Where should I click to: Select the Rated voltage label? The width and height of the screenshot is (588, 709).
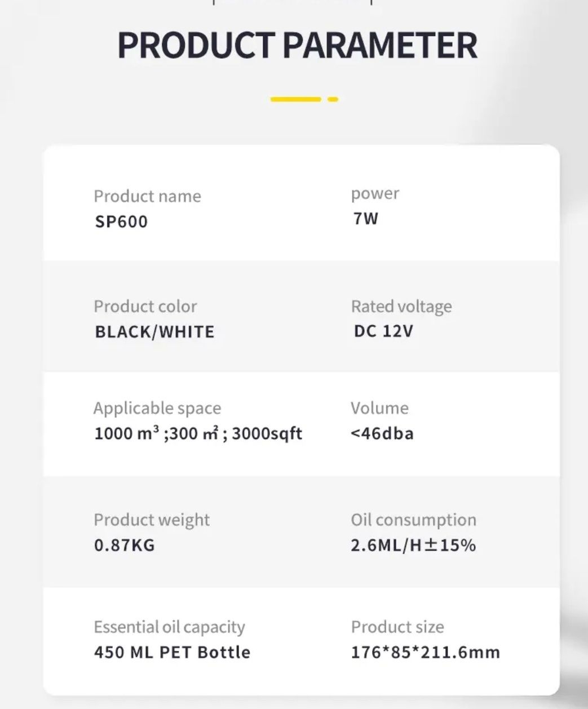tap(401, 306)
